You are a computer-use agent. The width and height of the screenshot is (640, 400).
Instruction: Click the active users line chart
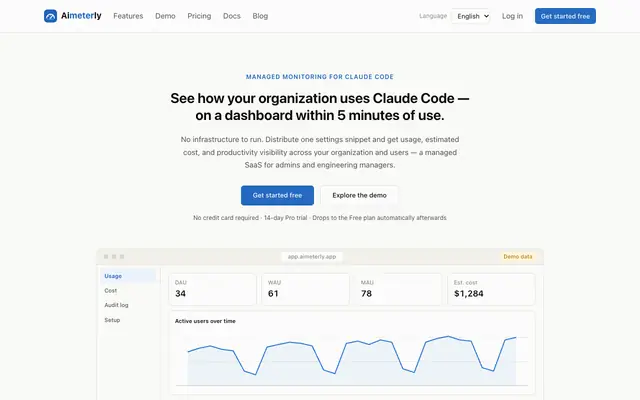click(x=352, y=359)
